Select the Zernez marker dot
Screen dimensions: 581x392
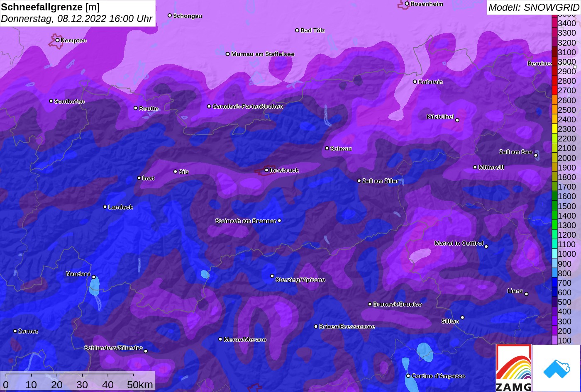pyautogui.click(x=15, y=331)
